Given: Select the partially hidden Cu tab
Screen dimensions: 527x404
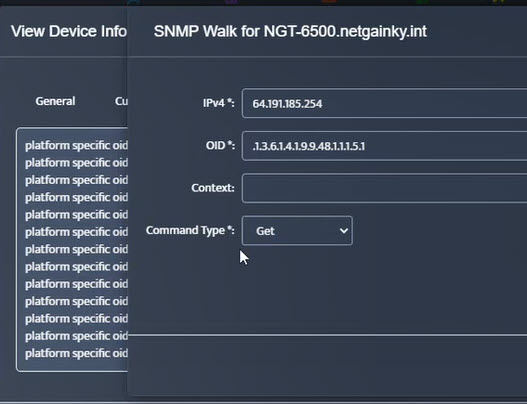Looking at the screenshot, I should point(121,101).
